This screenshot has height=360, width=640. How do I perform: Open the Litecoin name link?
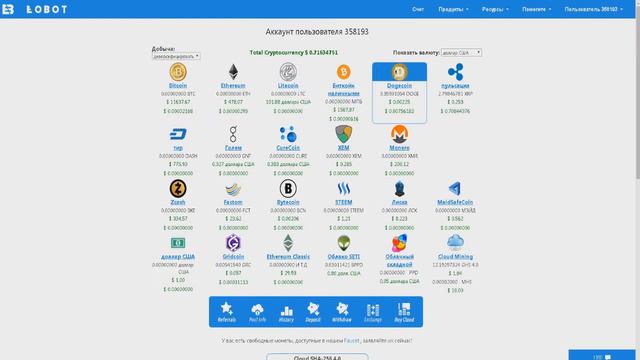pyautogui.click(x=288, y=86)
